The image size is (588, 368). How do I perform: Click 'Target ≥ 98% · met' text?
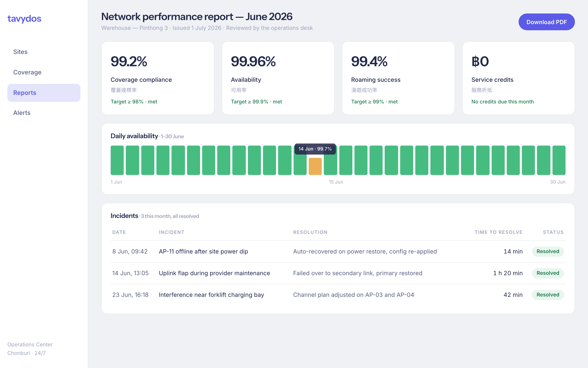tap(134, 102)
